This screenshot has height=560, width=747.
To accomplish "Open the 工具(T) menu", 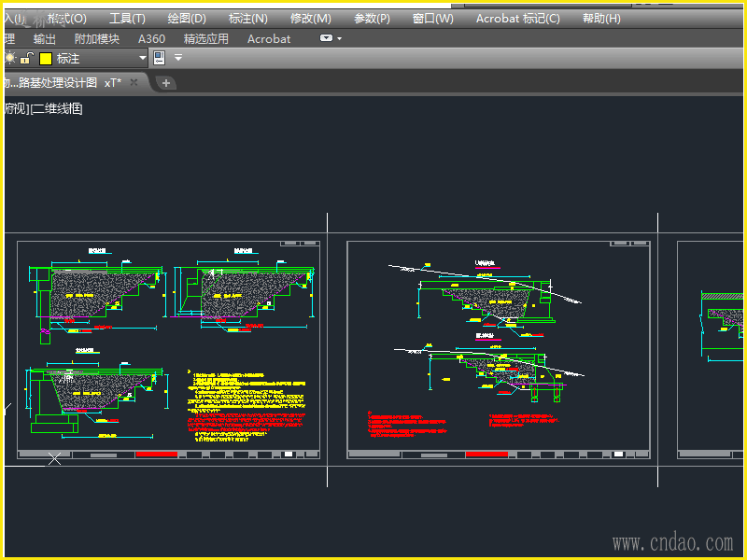I will 127,19.
